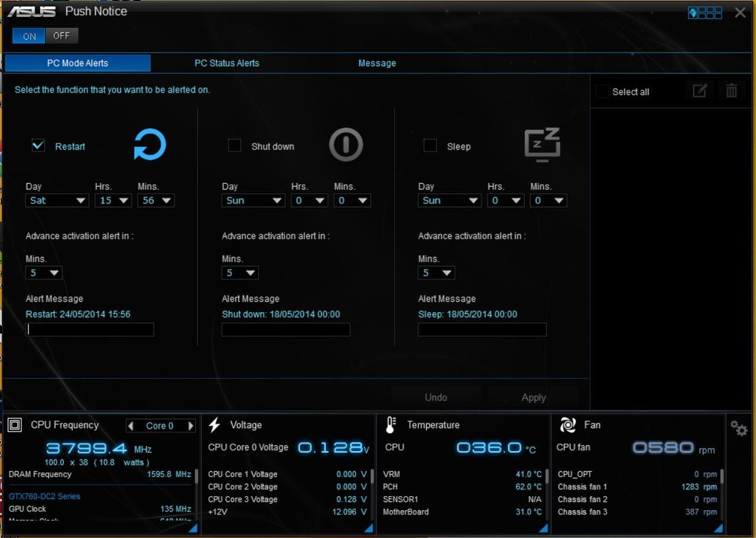Open the Message tab
This screenshot has height=538, width=756.
[377, 63]
